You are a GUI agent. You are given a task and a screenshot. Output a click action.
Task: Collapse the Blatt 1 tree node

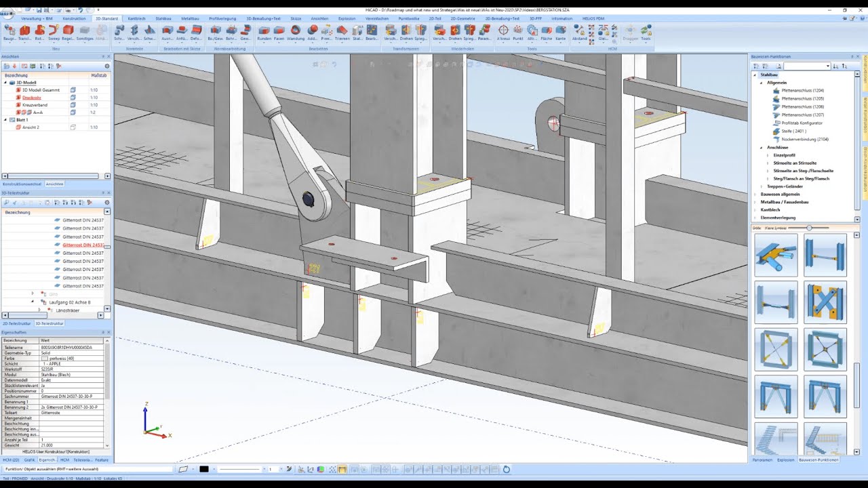(5, 119)
